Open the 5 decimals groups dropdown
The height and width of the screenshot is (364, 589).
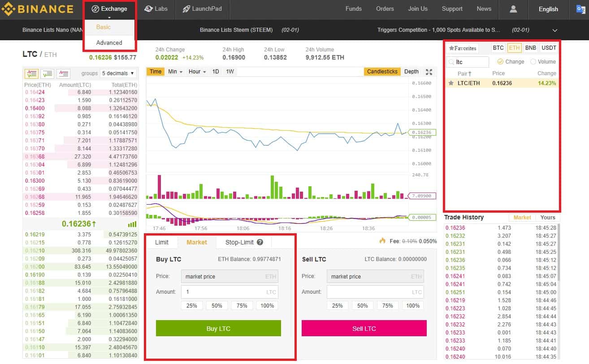pos(118,73)
